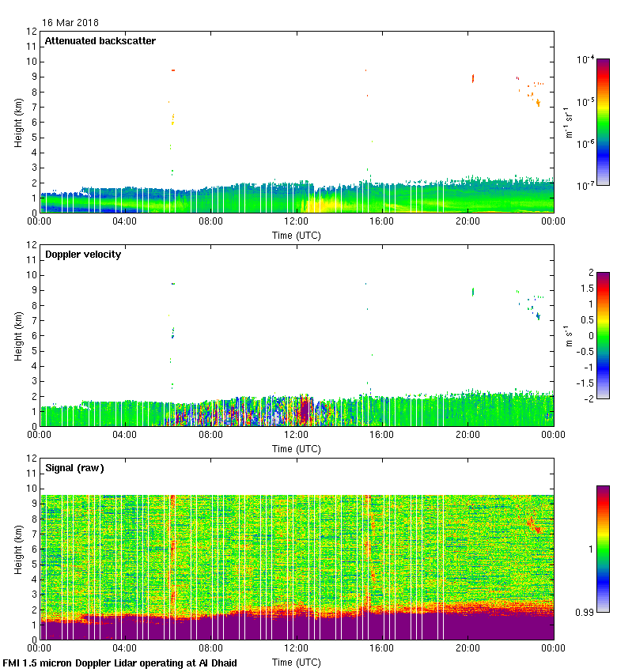617x672 pixels.
Task: Click the FMI Doppler Lidar footer caption
Action: tap(120, 663)
